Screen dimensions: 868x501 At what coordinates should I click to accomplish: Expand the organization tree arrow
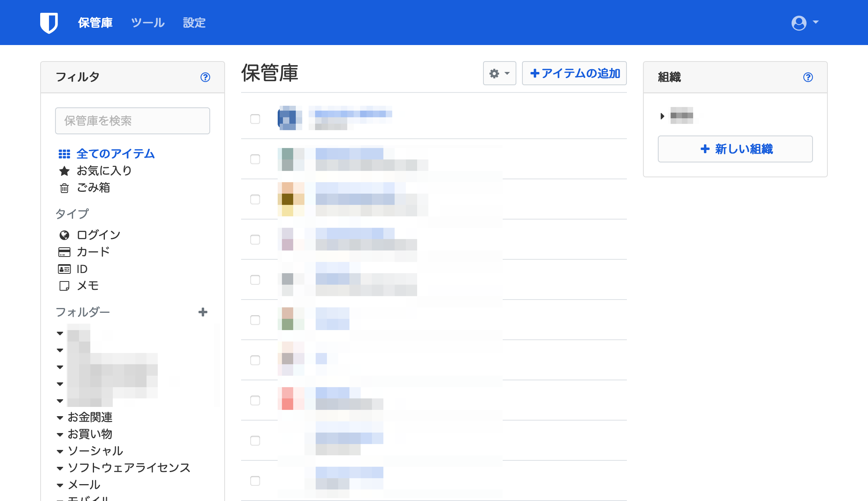[662, 116]
